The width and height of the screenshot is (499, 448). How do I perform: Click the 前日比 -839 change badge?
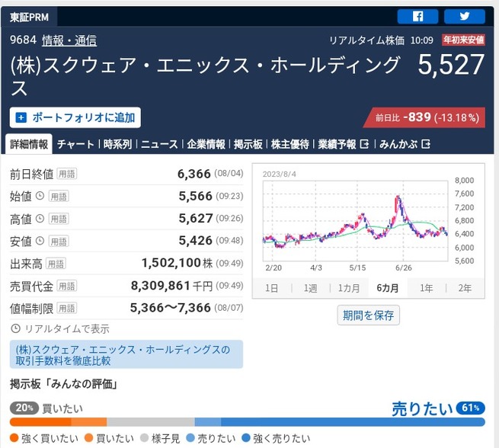426,118
